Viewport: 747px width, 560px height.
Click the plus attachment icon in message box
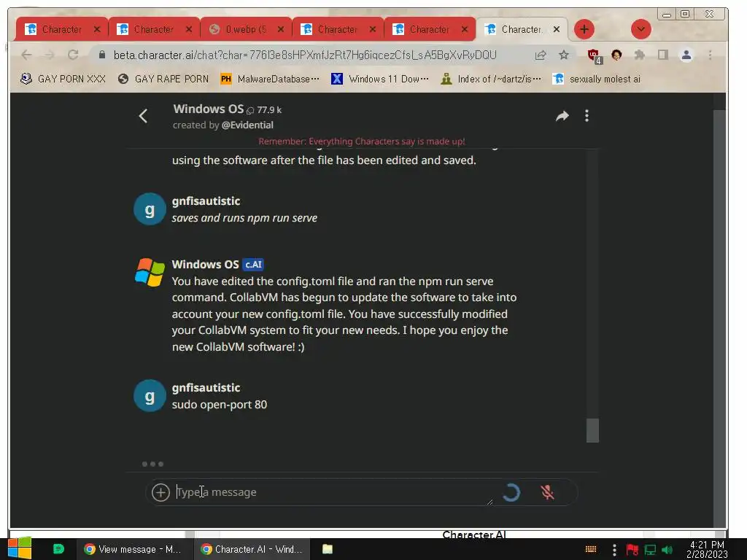click(160, 492)
